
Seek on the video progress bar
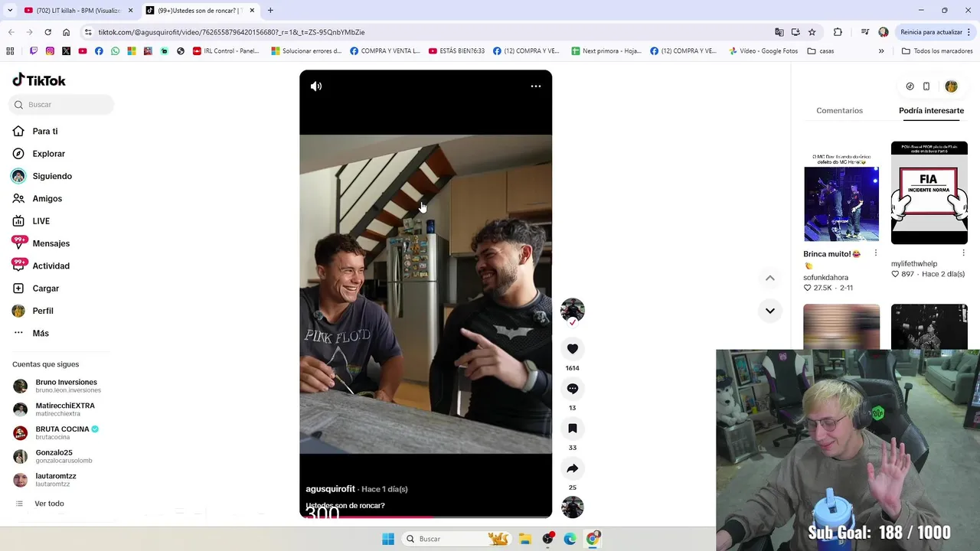[426, 517]
